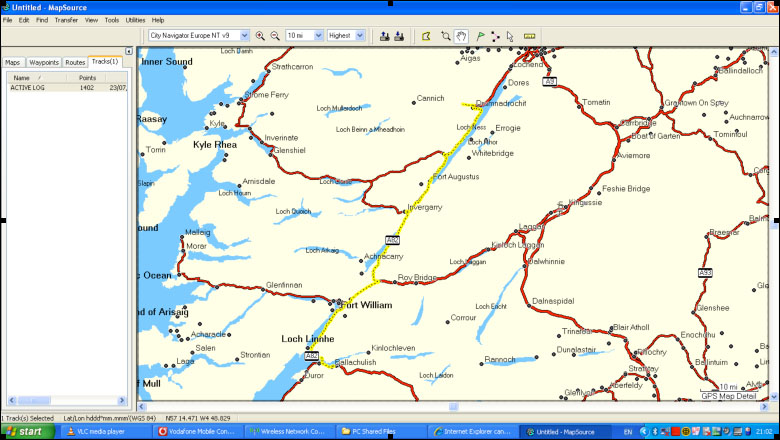Click the left arrow of the track list scrollbar

click(12, 400)
